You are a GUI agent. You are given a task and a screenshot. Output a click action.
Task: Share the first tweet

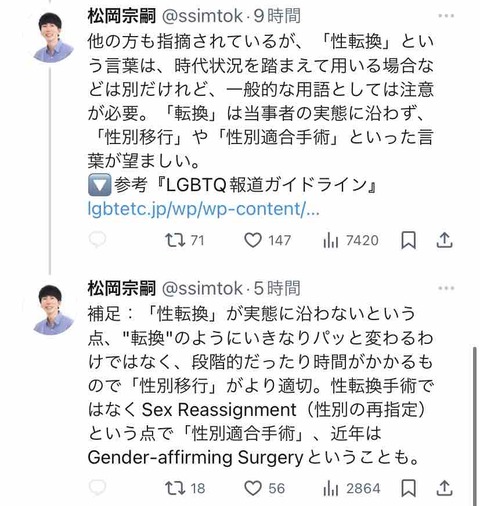[x=444, y=240]
